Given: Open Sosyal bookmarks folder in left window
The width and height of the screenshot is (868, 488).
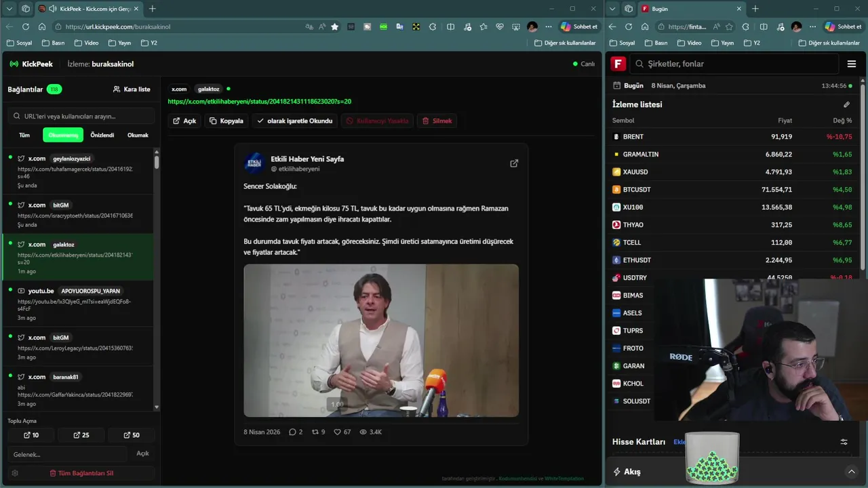Looking at the screenshot, I should coord(19,43).
